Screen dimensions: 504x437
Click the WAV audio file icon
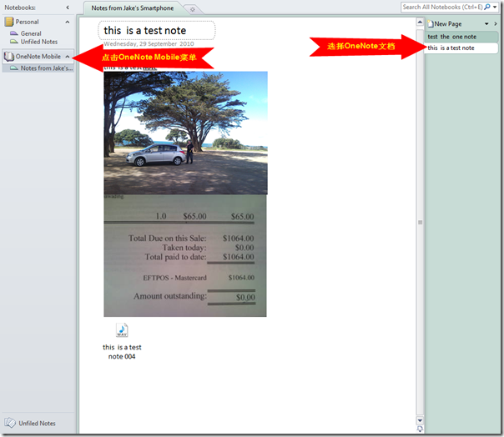point(122,330)
